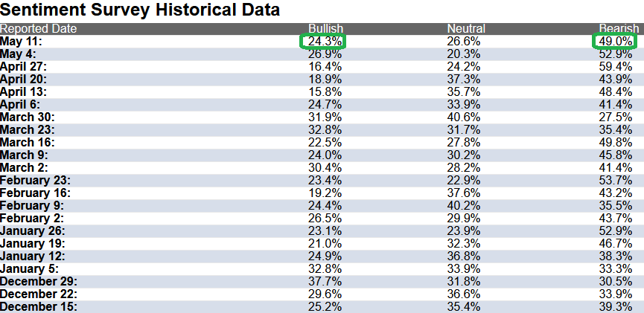Screen dimensions: 644x313
Task: Click the Sentiment Survey Historical Data title
Action: pos(140,10)
